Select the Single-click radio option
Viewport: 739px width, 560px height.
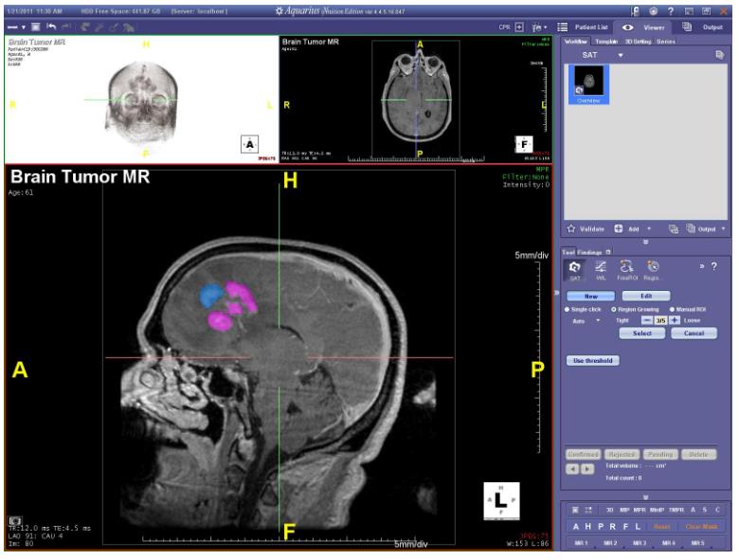click(567, 309)
